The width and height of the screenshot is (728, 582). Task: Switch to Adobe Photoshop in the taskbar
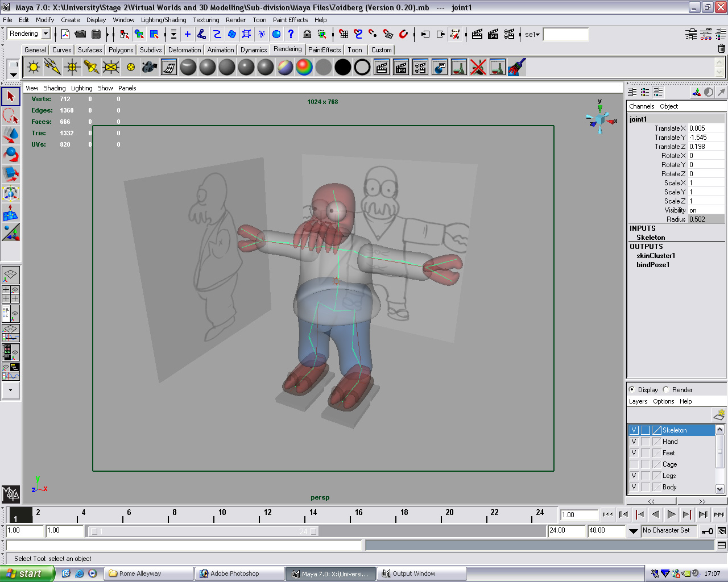tap(239, 573)
